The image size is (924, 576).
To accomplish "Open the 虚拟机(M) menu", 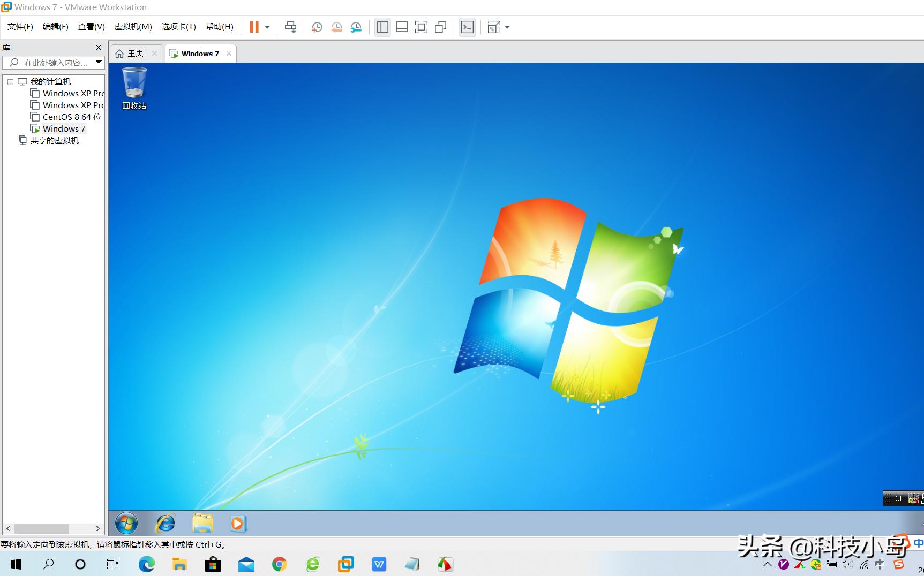I will pyautogui.click(x=133, y=26).
